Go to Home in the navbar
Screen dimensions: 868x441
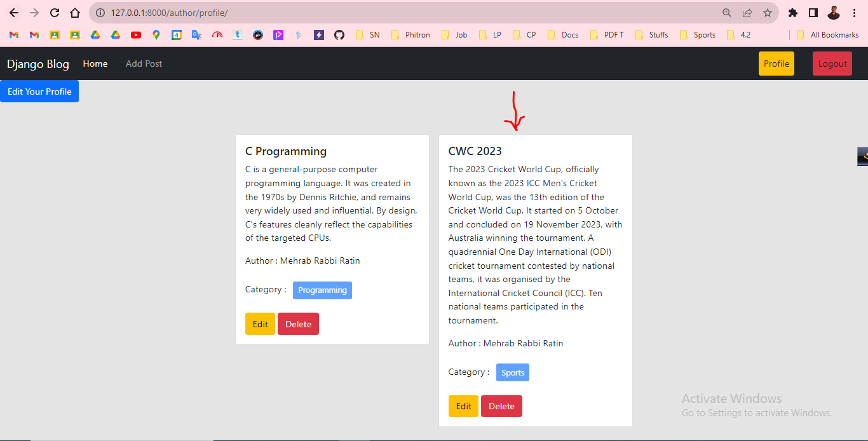point(95,64)
